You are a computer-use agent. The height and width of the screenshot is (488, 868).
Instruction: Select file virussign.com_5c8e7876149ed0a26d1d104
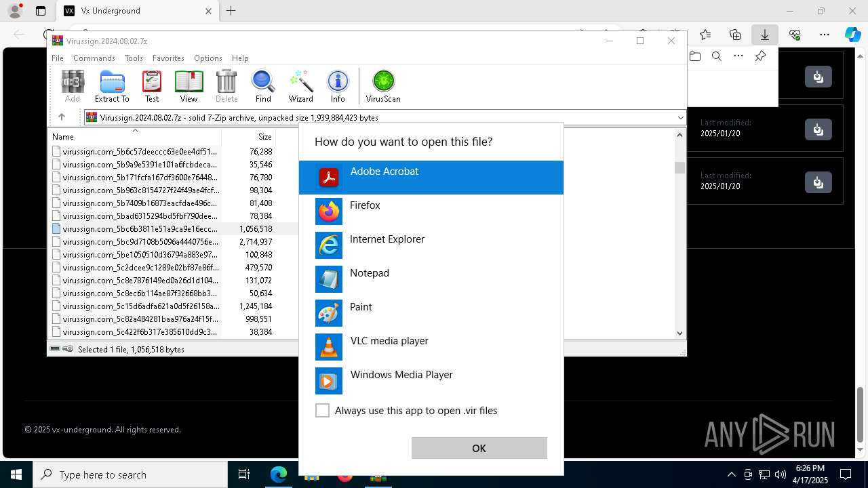point(140,281)
